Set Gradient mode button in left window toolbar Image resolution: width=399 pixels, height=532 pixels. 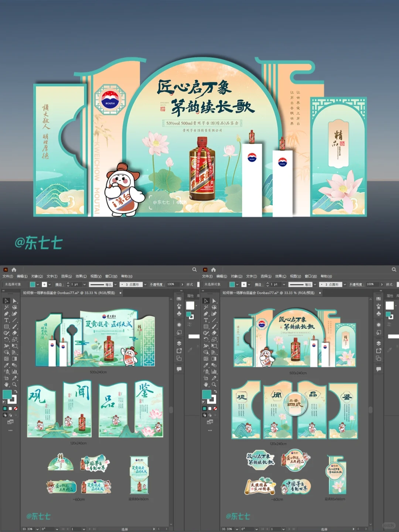[10, 409]
